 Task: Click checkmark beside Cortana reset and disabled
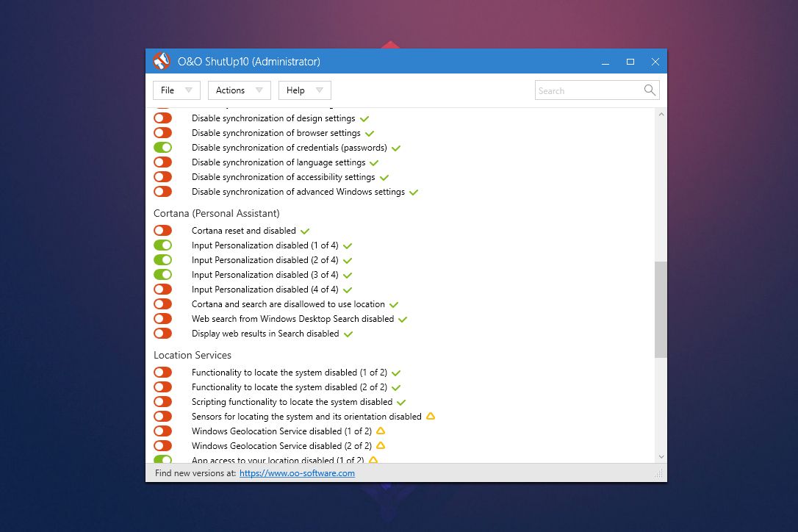click(x=305, y=231)
